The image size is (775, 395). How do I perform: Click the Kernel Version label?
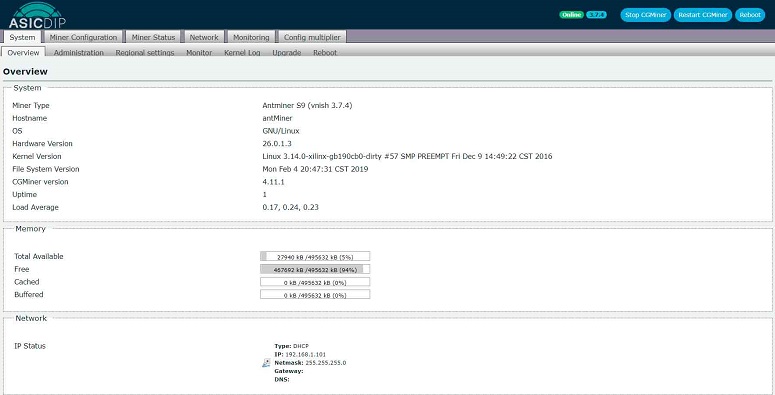tap(37, 156)
